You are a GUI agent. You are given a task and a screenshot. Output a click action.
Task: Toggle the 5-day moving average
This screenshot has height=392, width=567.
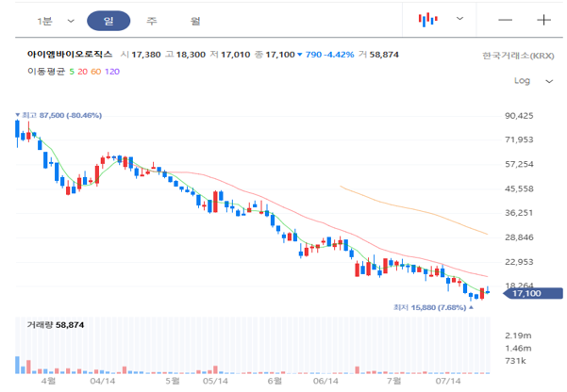[72, 72]
